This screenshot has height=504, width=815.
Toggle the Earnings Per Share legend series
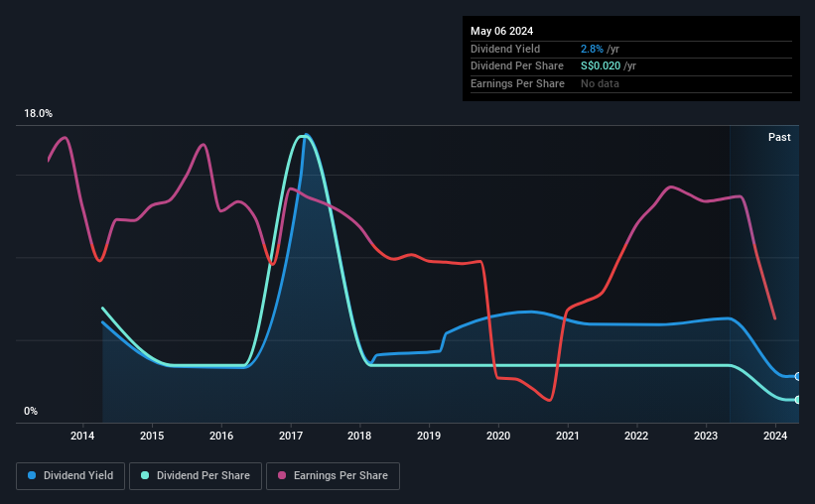[x=333, y=476]
